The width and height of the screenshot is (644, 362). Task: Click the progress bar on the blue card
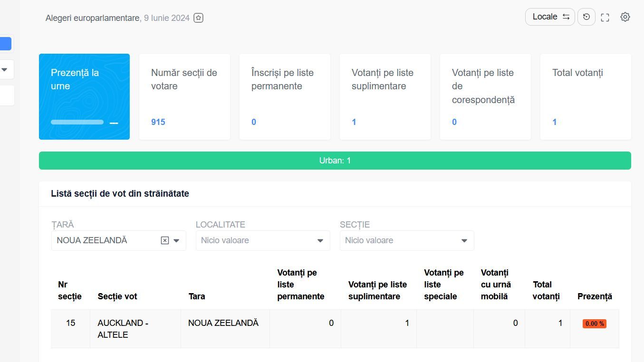[77, 122]
